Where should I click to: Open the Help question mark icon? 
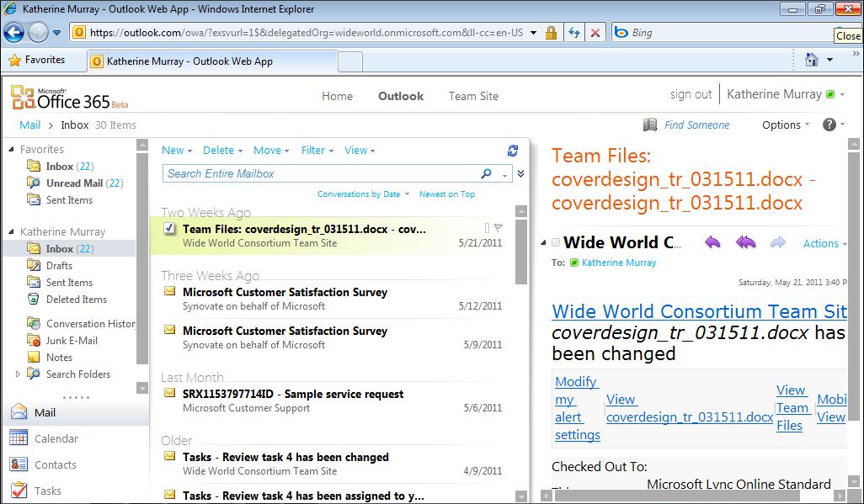click(829, 125)
